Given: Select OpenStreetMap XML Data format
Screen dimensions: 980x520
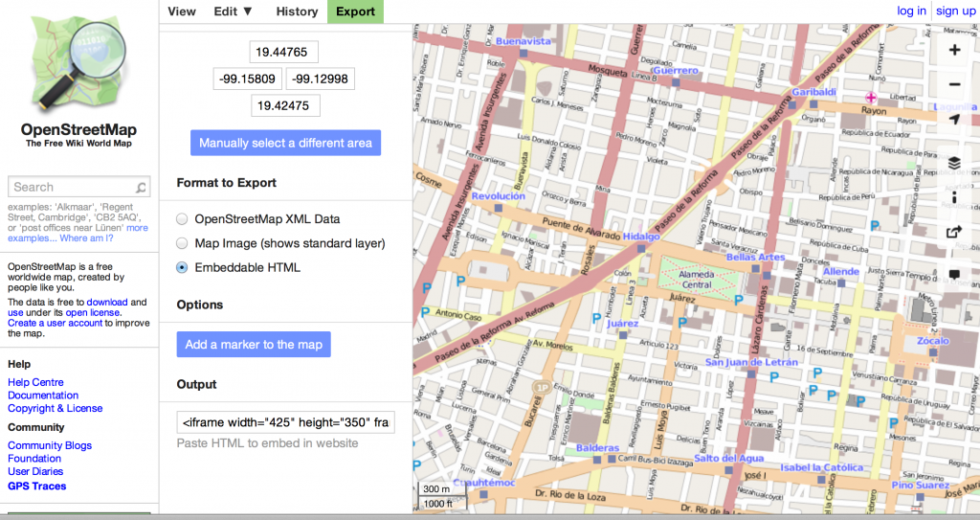Looking at the screenshot, I should pos(182,219).
